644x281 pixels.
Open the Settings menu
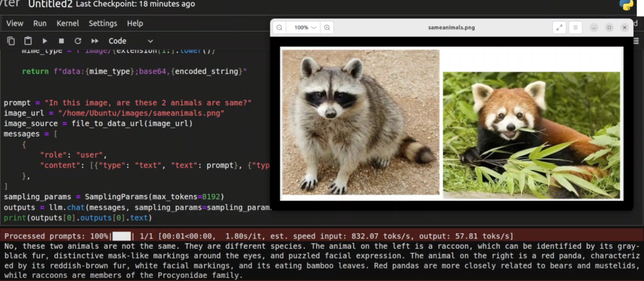[x=103, y=23]
